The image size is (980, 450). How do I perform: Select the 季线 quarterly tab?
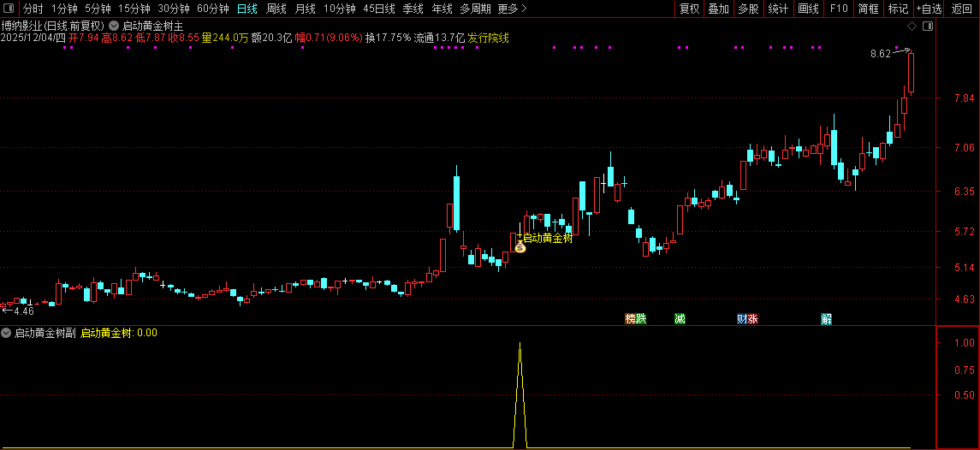pos(413,9)
